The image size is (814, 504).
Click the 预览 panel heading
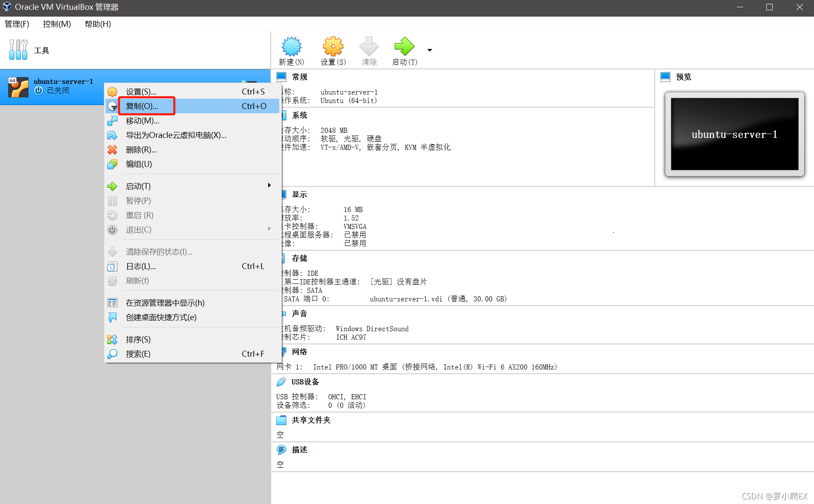point(684,77)
